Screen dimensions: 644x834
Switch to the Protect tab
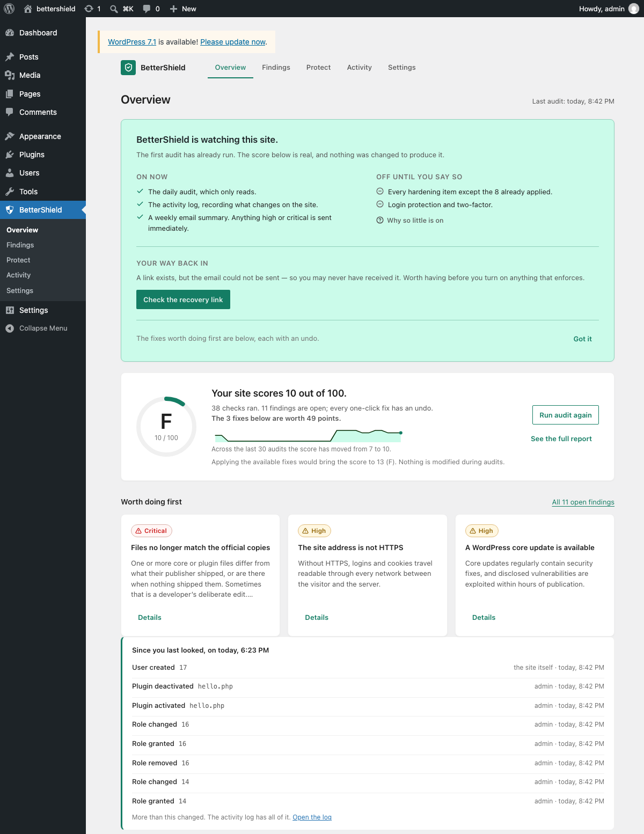(x=318, y=68)
